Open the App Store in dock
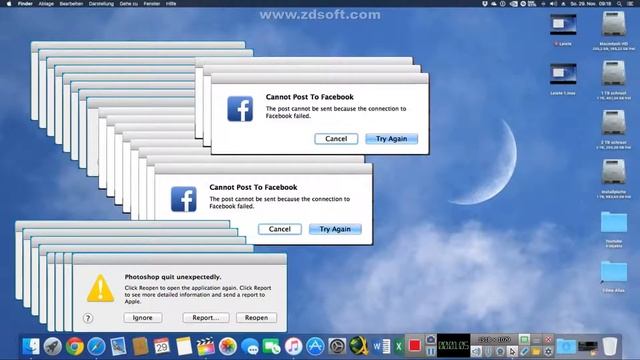Viewport: 640px width, 360px height. pyautogui.click(x=315, y=347)
